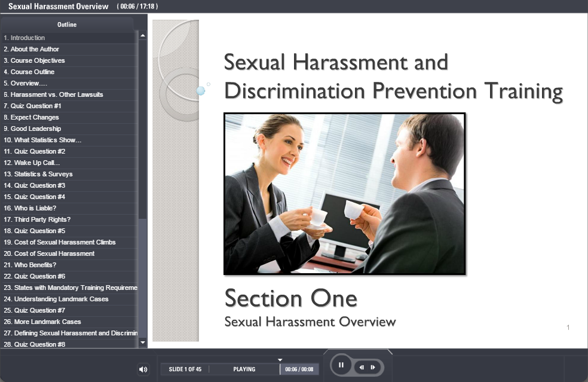Viewport: 588px width, 382px height.
Task: Select the Outline tab header
Action: (x=67, y=25)
